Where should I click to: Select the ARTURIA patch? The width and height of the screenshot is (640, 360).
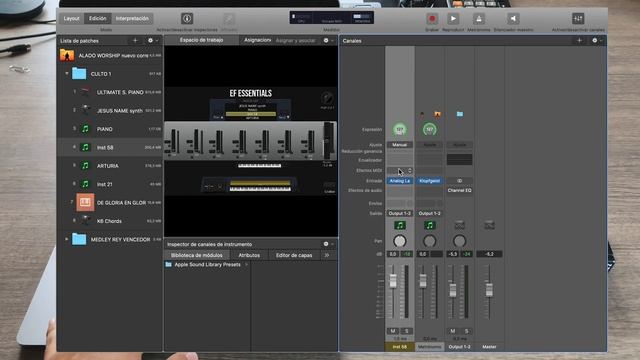[111, 166]
